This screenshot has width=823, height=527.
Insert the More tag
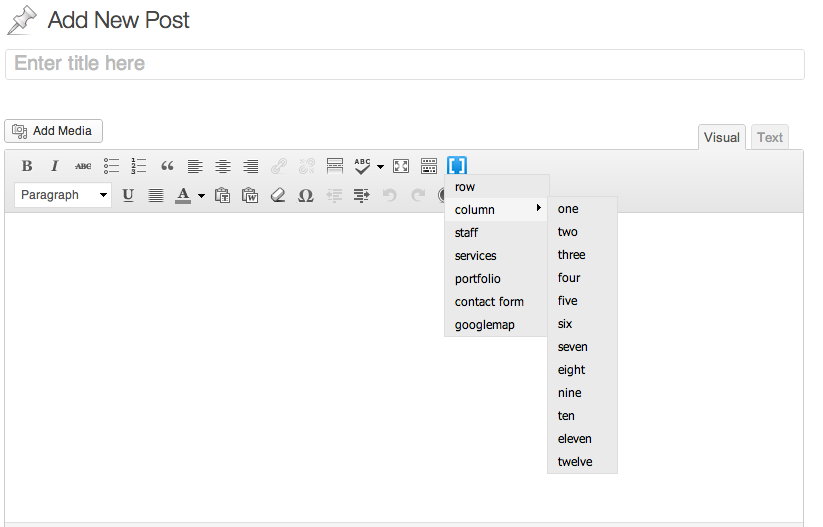click(x=334, y=166)
